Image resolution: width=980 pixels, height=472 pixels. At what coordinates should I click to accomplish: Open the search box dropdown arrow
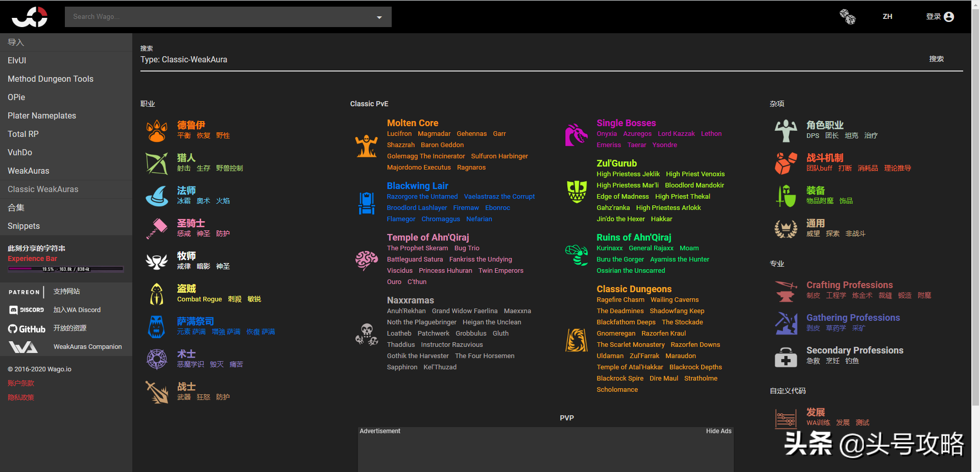point(379,17)
